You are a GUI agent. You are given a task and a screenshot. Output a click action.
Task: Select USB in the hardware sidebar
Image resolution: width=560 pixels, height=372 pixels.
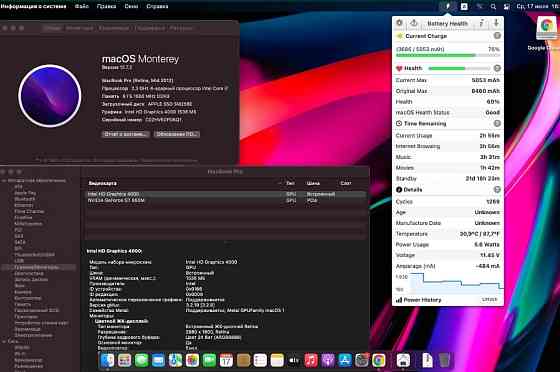19,261
